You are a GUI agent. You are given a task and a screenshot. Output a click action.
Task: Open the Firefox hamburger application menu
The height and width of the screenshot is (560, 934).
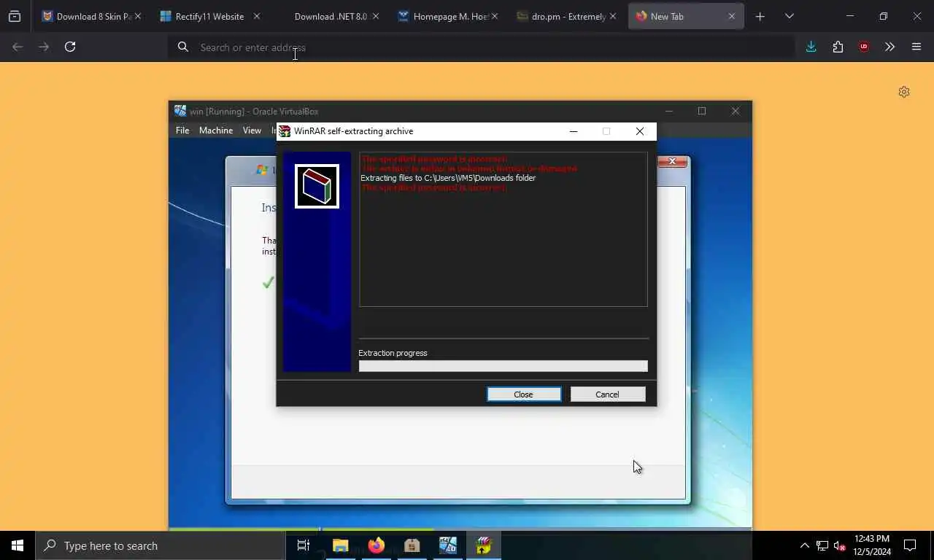pos(916,47)
